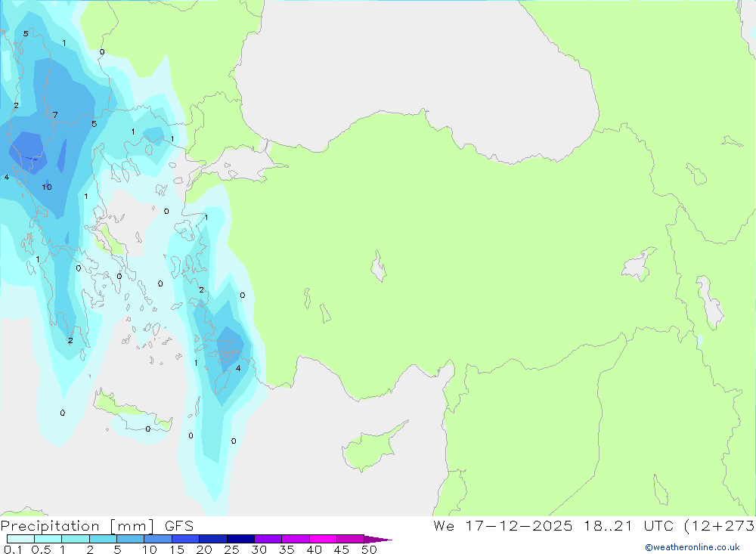Image resolution: width=756 pixels, height=554 pixels.
Task: Select the 0.5–1 mm legend color box
Action: point(48,539)
